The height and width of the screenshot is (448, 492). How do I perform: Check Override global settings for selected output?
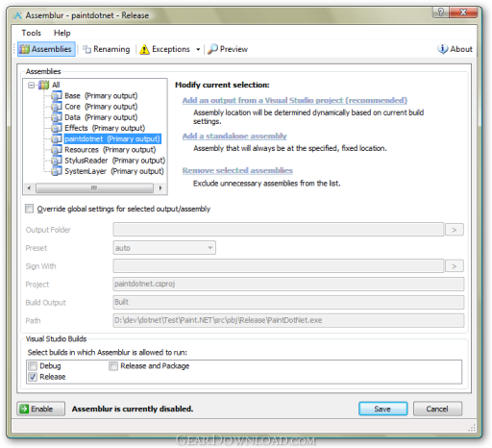[x=30, y=209]
